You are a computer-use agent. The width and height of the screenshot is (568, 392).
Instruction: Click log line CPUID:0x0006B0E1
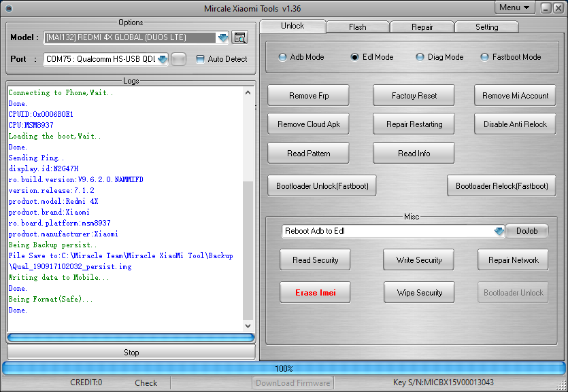tap(41, 114)
